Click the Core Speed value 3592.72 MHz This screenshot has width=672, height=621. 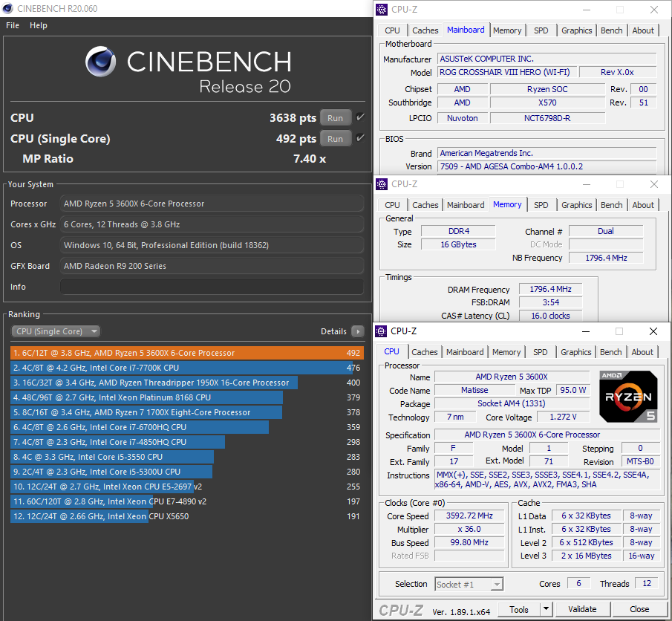coord(469,516)
